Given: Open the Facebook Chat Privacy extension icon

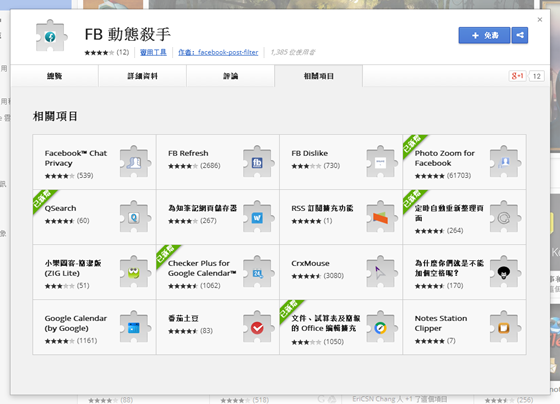Looking at the screenshot, I should (135, 162).
